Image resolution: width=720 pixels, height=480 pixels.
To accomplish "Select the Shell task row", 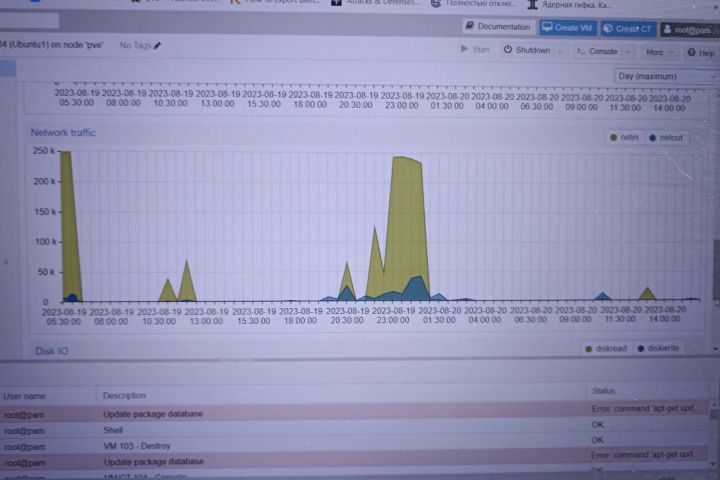I will 354,428.
